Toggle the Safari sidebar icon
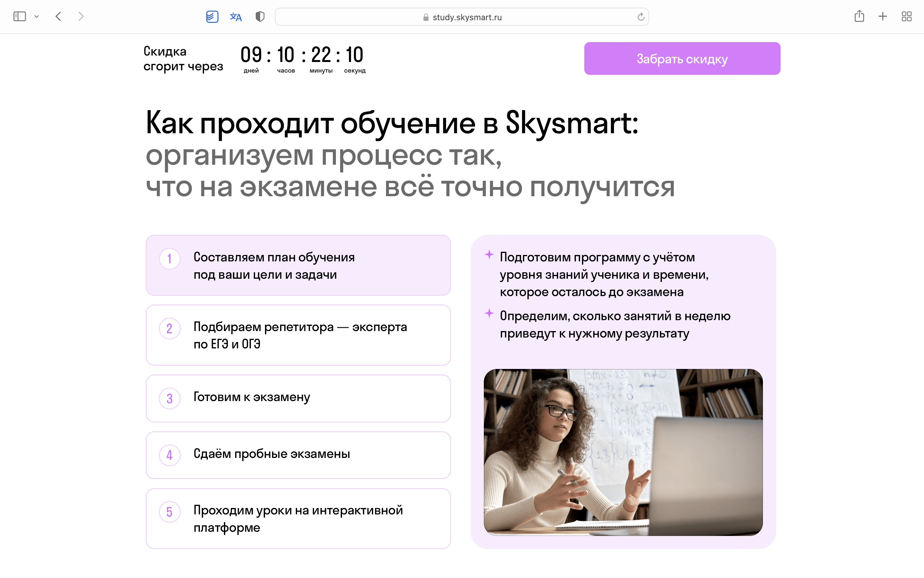 pos(20,16)
